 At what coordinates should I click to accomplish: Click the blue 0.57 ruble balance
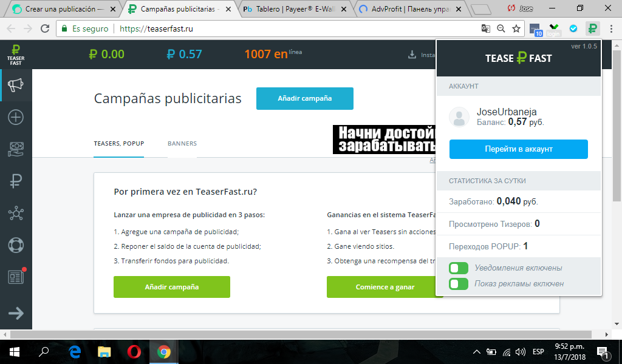[x=185, y=54]
